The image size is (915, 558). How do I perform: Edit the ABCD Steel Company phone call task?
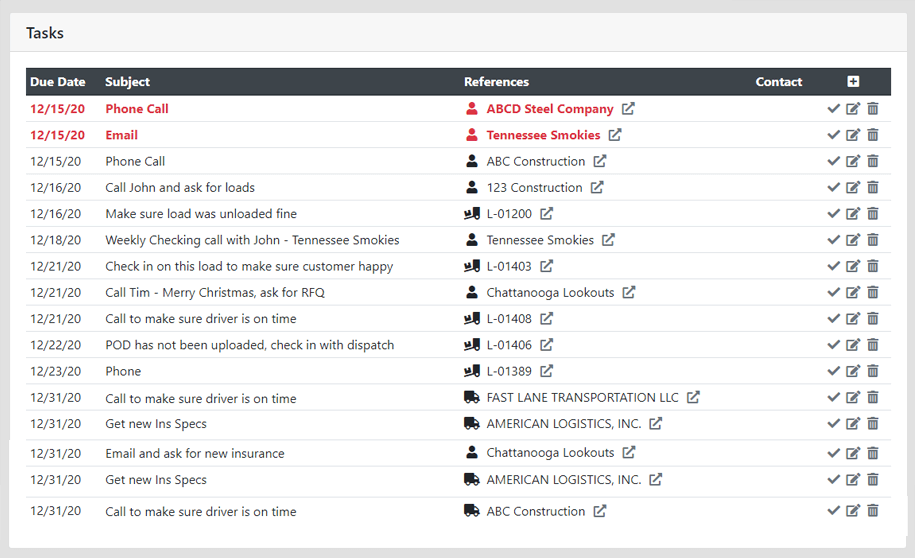853,109
